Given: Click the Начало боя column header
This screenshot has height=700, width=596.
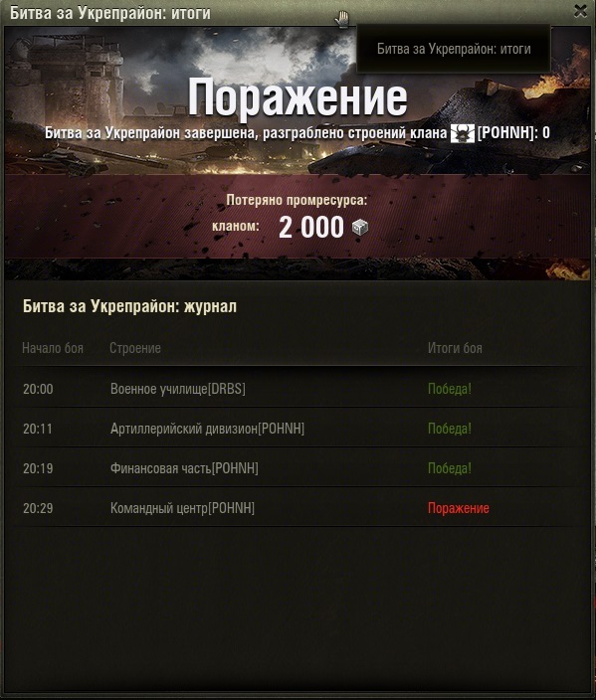Looking at the screenshot, I should 53,348.
